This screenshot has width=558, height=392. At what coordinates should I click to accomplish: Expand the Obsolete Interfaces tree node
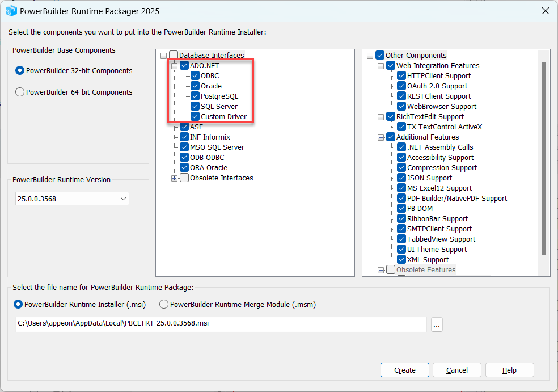(175, 178)
